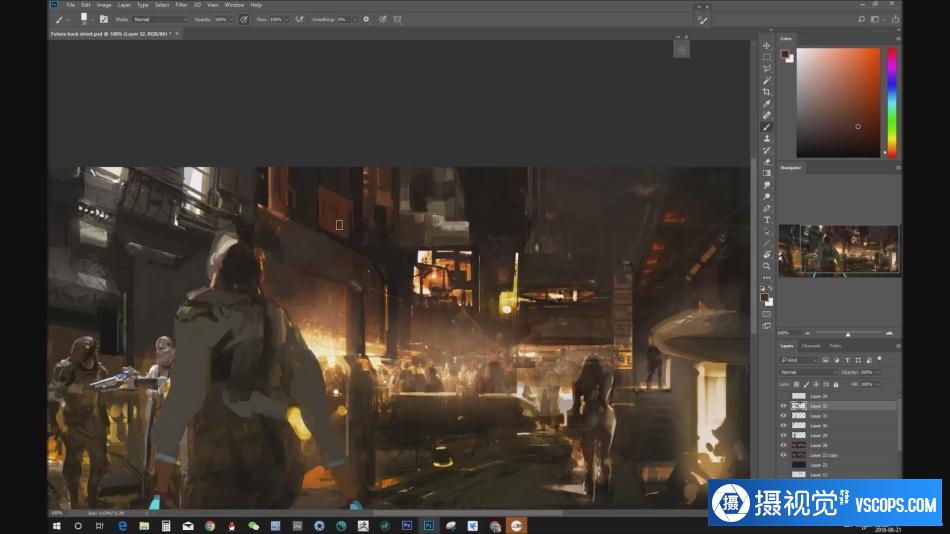Open Calculator from the taskbar
The width and height of the screenshot is (950, 534).
tap(166, 526)
